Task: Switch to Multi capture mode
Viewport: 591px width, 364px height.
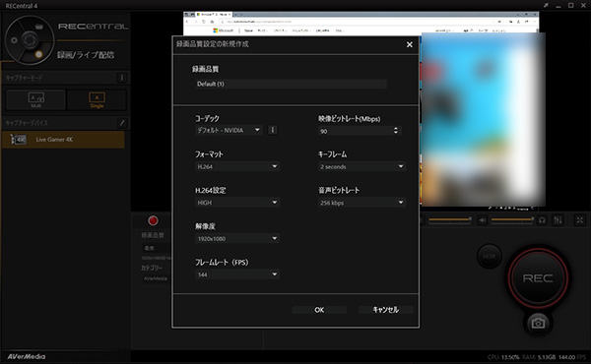Action: [35, 99]
